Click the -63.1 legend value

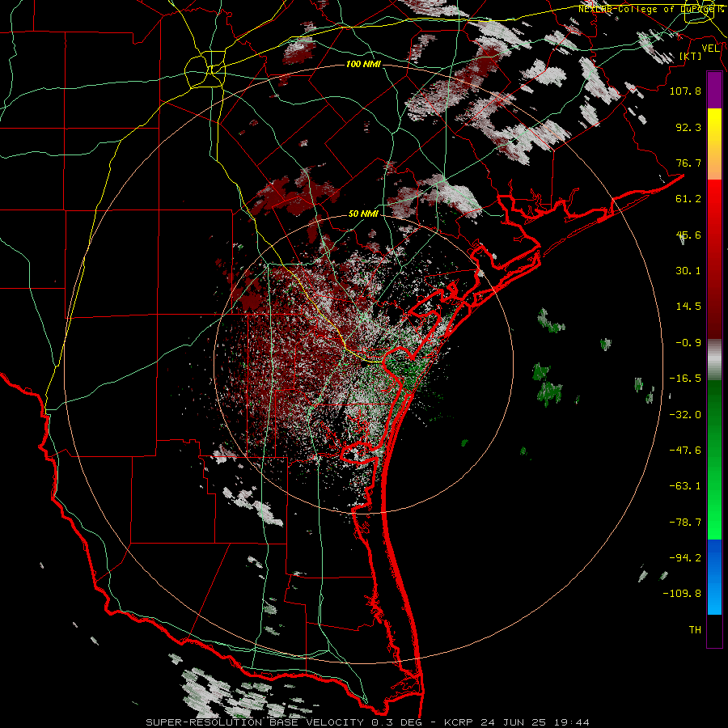coord(685,486)
